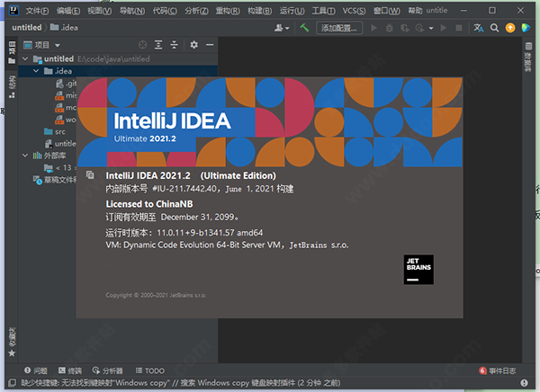Select the src folder in tree

55,131
